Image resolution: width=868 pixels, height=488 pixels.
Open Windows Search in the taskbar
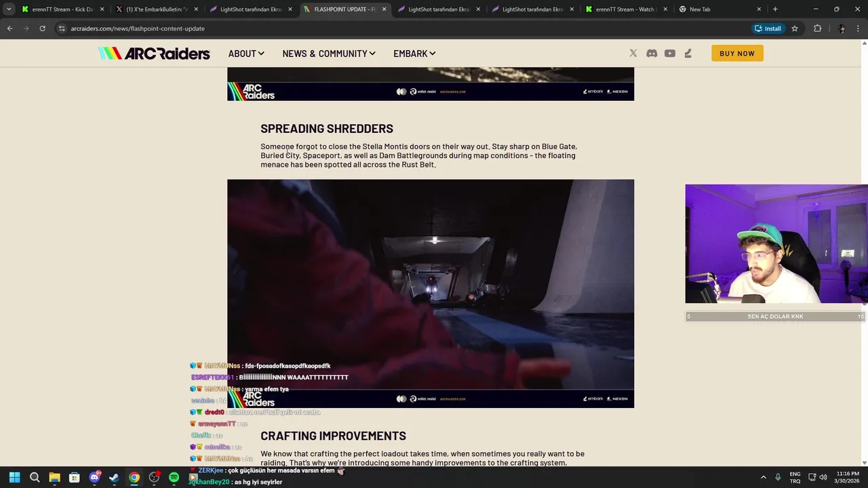[x=35, y=477]
